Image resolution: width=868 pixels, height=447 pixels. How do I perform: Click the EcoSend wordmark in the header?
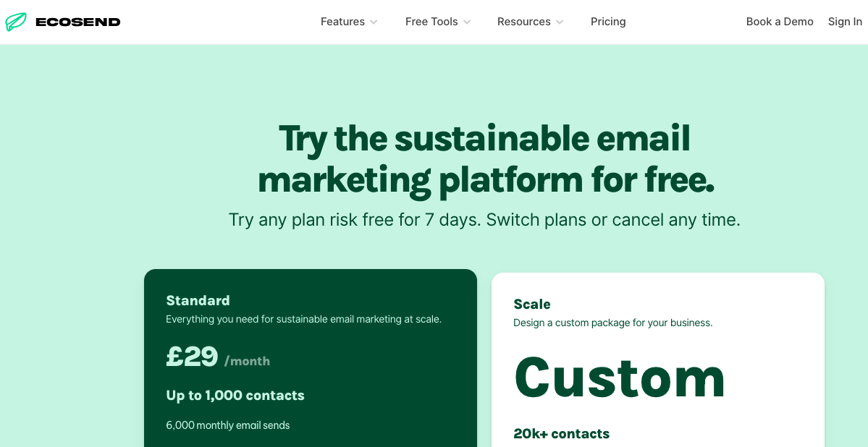[80, 22]
